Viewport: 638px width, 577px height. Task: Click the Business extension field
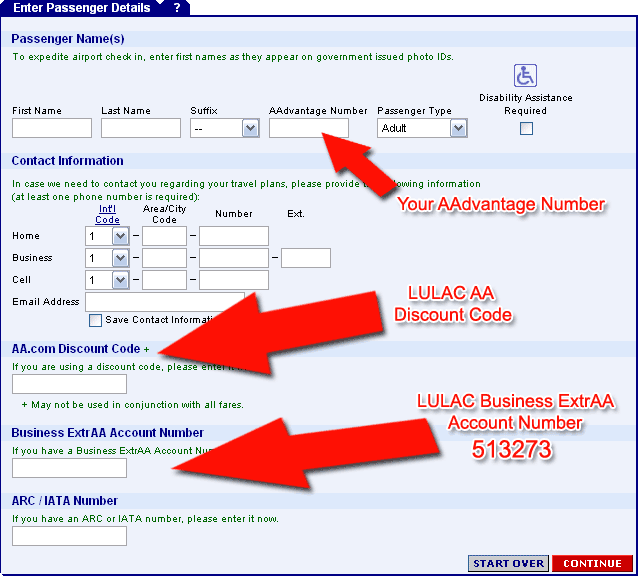coord(306,258)
